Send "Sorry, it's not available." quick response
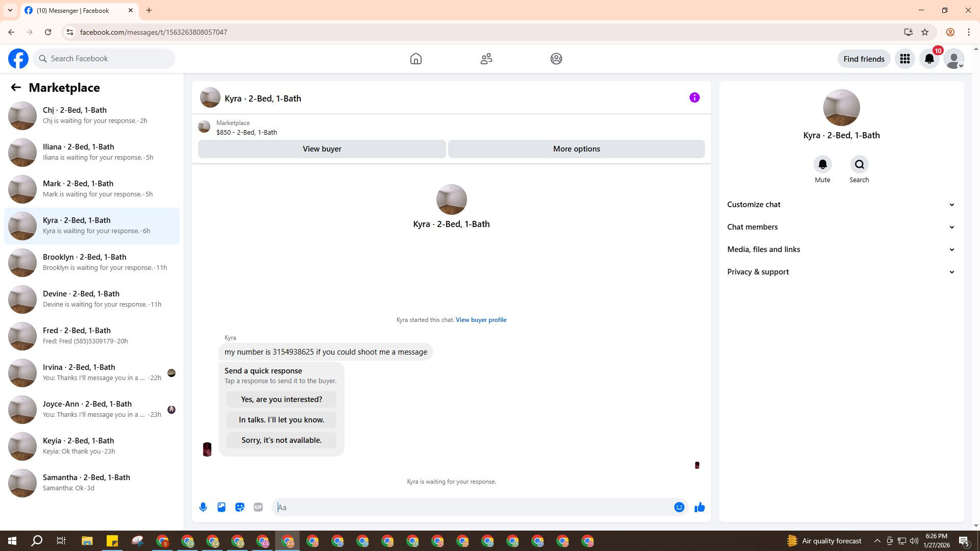Image resolution: width=980 pixels, height=551 pixels. [x=281, y=440]
